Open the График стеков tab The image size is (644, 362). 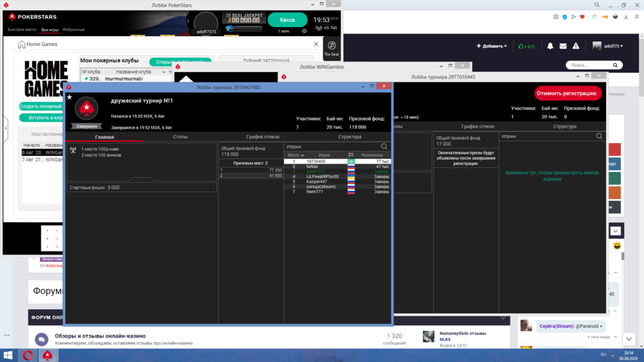[x=263, y=137]
